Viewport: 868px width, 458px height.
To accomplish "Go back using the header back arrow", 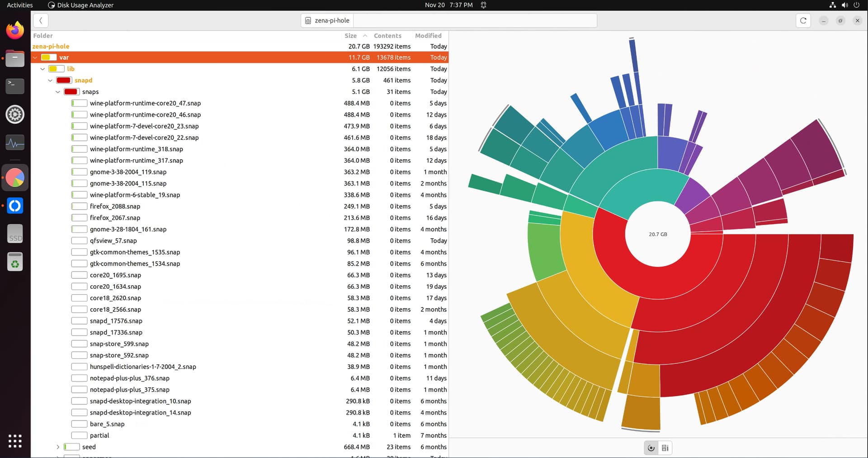I will (x=41, y=20).
